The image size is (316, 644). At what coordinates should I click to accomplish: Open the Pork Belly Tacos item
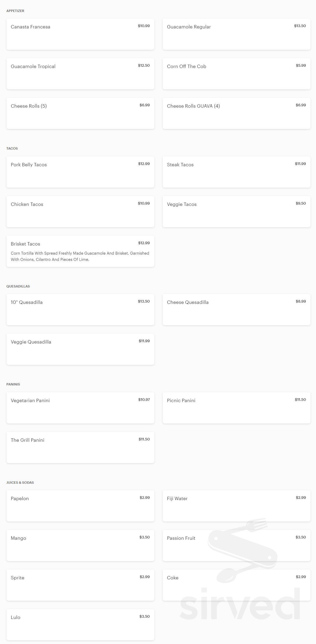[80, 172]
